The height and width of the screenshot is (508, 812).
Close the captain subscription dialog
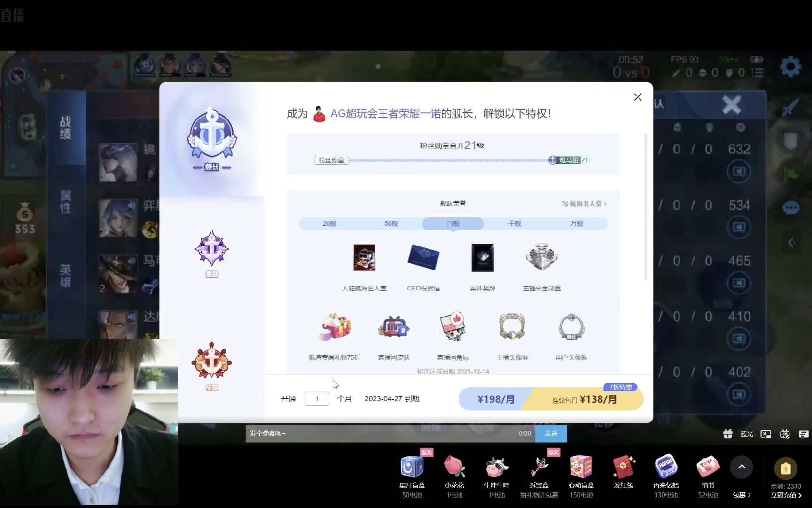click(638, 97)
